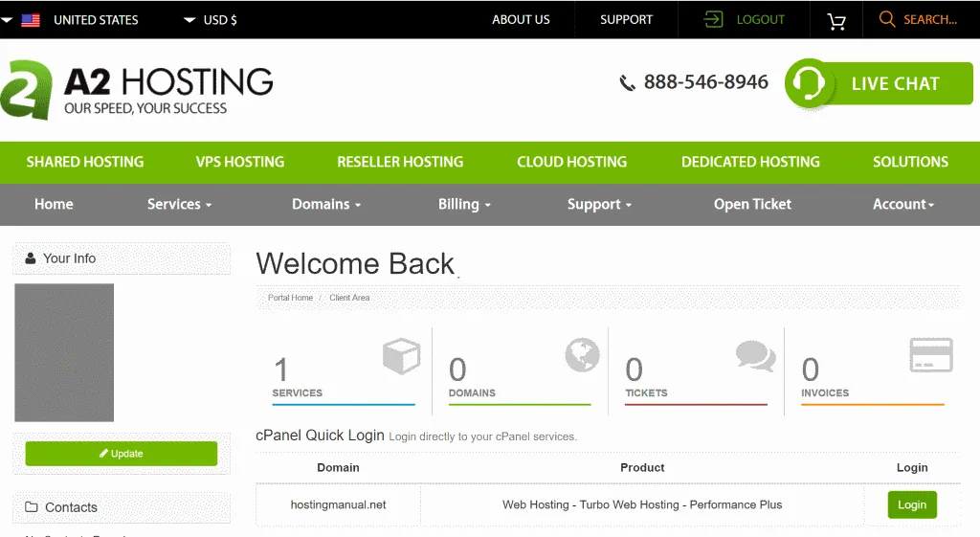Click the green Update button
Image resolution: width=980 pixels, height=537 pixels.
click(x=122, y=454)
